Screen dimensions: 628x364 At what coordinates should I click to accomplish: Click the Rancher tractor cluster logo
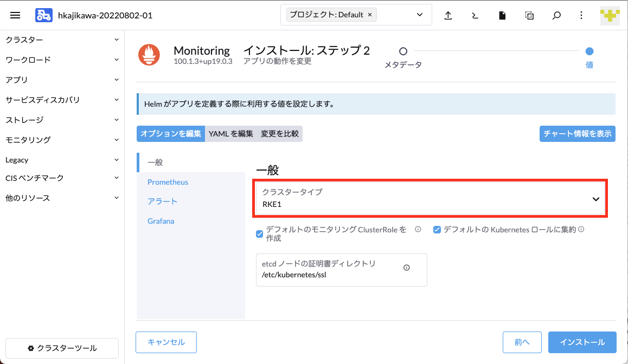[x=43, y=15]
